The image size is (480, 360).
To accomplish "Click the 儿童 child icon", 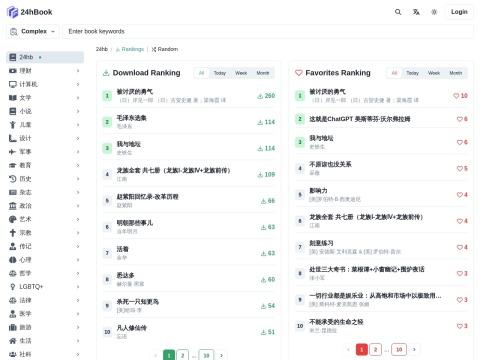I will point(13,125).
